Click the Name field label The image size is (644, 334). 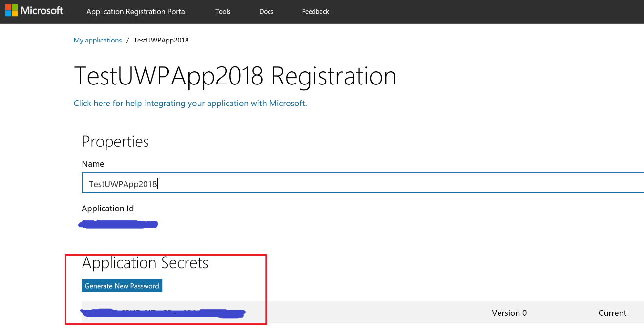(x=93, y=164)
